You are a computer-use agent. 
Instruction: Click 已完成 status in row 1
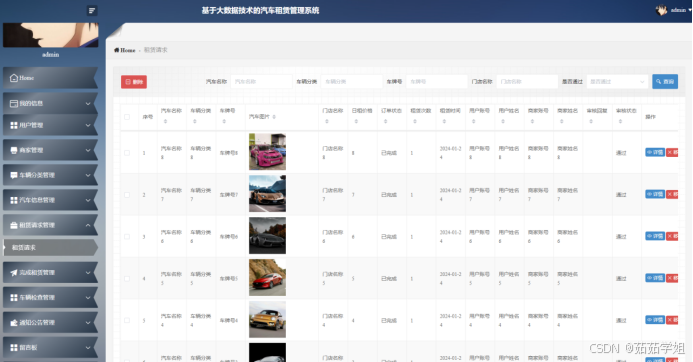click(389, 153)
